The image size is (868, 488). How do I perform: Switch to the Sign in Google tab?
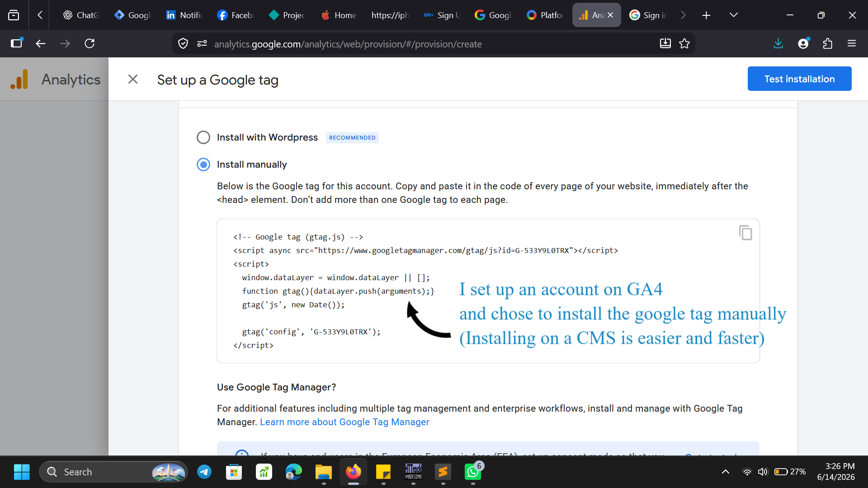pos(648,15)
